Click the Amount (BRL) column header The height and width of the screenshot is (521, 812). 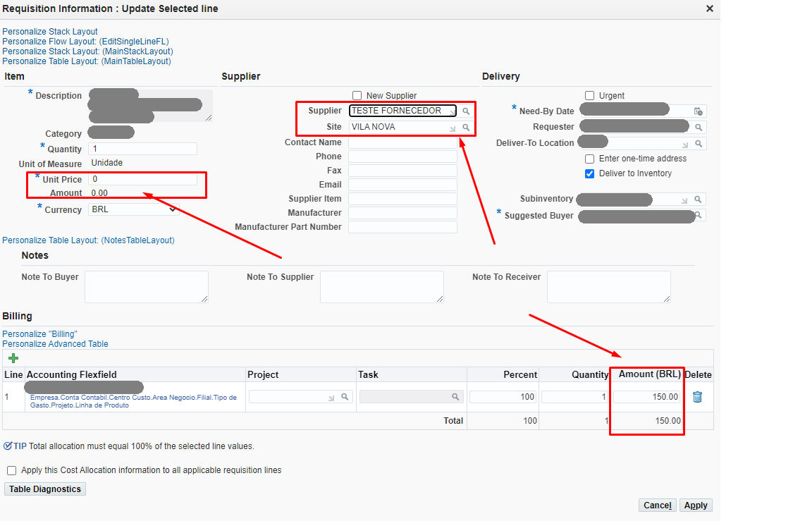click(x=649, y=374)
